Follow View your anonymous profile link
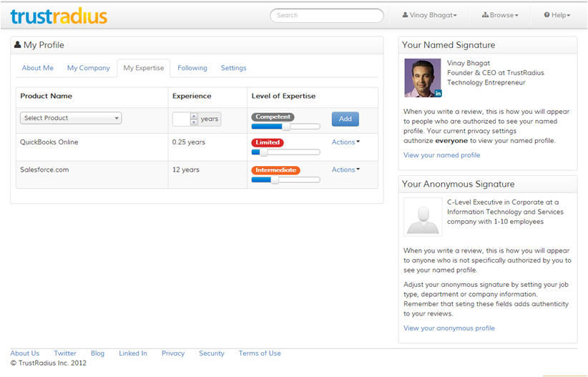Image resolution: width=588 pixels, height=377 pixels. pos(449,328)
